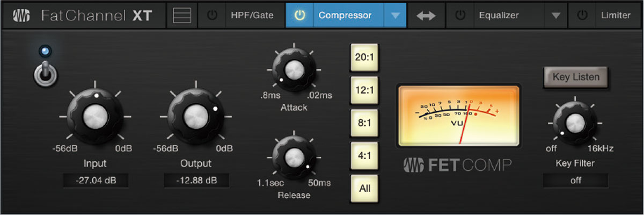Click the blue status LED above the switch
This screenshot has width=644, height=215.
[x=45, y=52]
